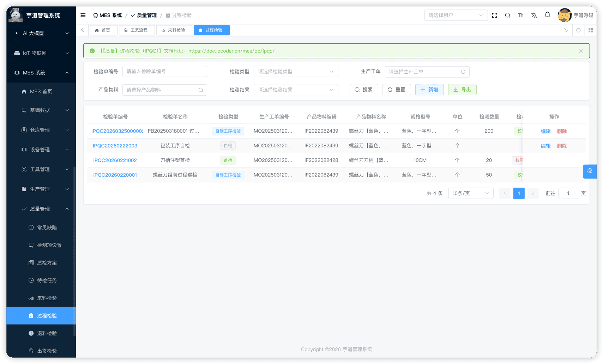This screenshot has width=603, height=364.
Task: Click the font-size (Tt) icon
Action: point(520,15)
